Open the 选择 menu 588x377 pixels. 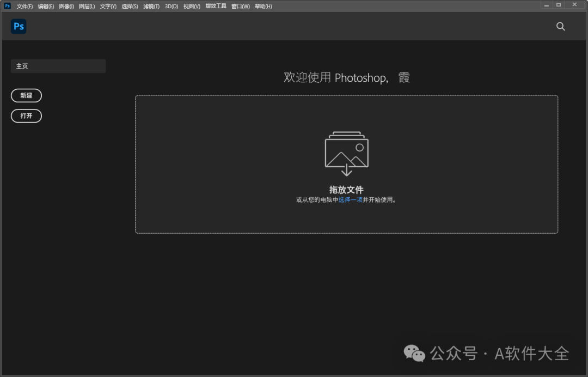pos(130,6)
